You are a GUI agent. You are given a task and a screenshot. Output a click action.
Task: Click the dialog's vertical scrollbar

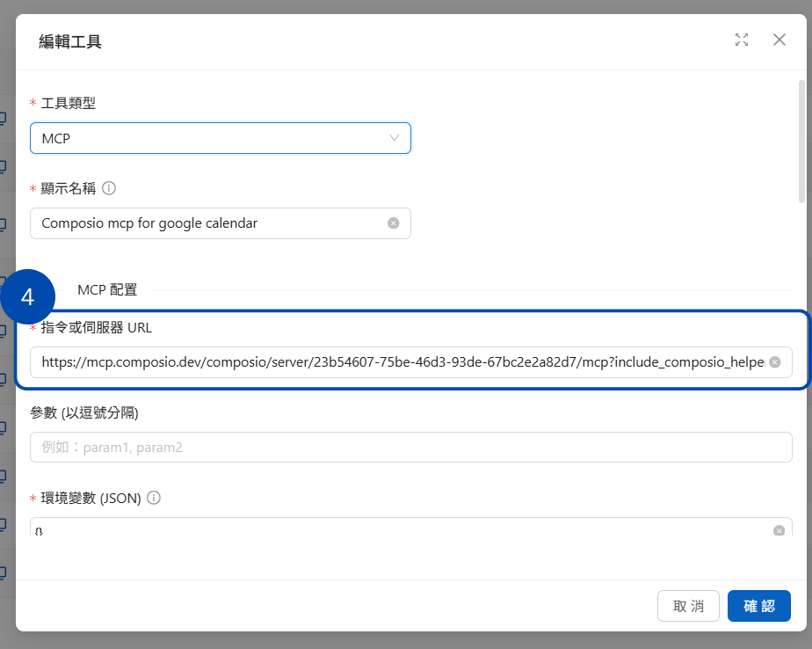coord(801,141)
